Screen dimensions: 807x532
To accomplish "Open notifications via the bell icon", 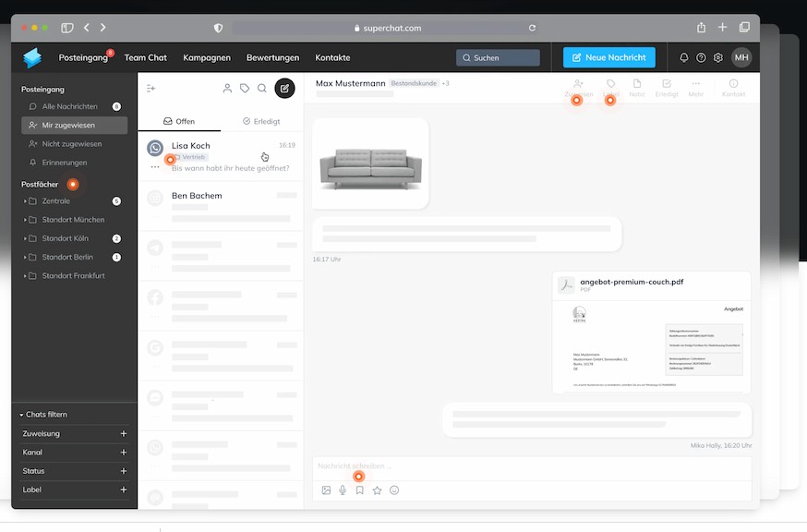I will [682, 57].
